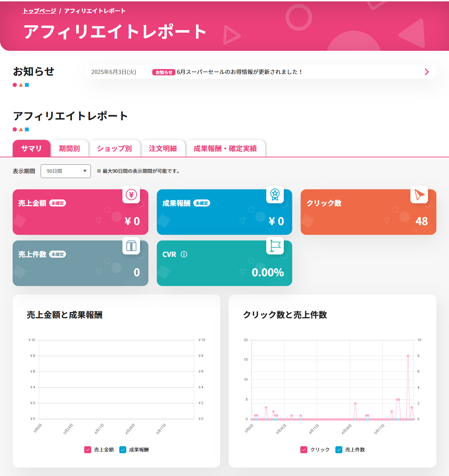Select the 成果報酬・確定実績 tab
The image size is (449, 476).
pyautogui.click(x=225, y=149)
